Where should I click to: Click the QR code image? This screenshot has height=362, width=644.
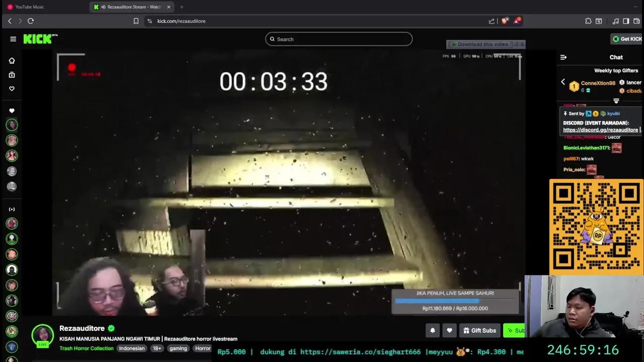pos(596,227)
